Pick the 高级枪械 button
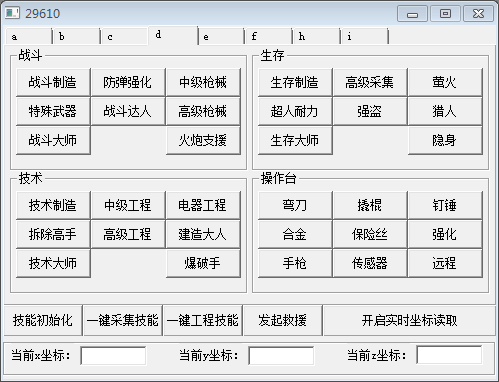499x382 pixels. (x=203, y=111)
